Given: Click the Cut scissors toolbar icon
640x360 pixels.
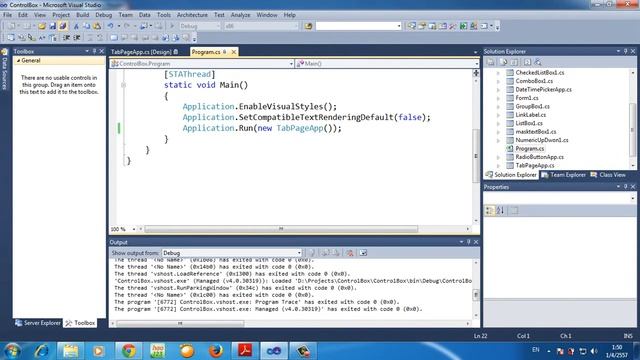Looking at the screenshot, I should tap(76, 26).
